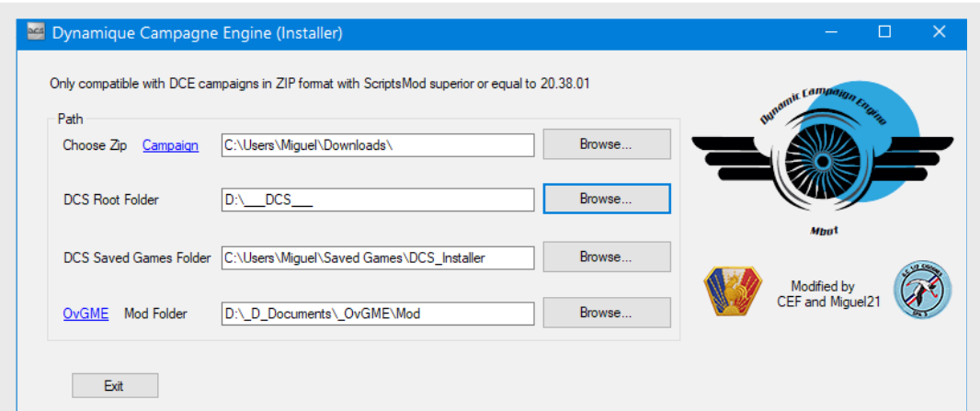Browse for the OvGME Mod Folder
Viewport: 980px width, 411px height.
[x=607, y=313]
